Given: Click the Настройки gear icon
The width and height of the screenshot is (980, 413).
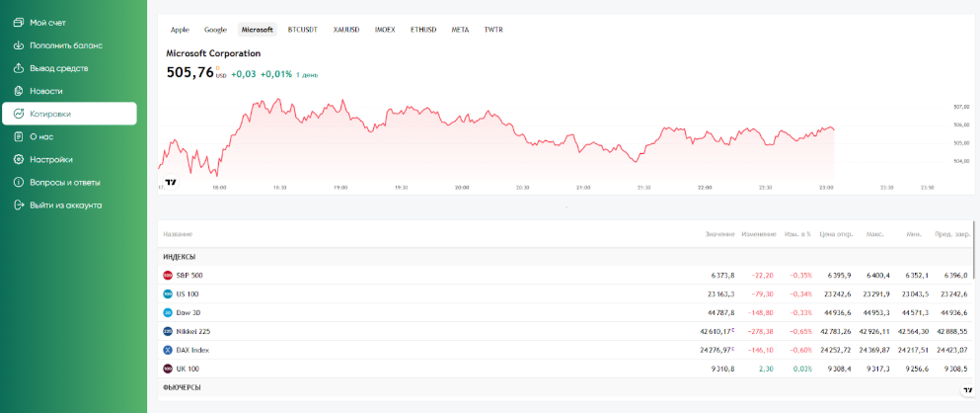Looking at the screenshot, I should click(x=18, y=159).
